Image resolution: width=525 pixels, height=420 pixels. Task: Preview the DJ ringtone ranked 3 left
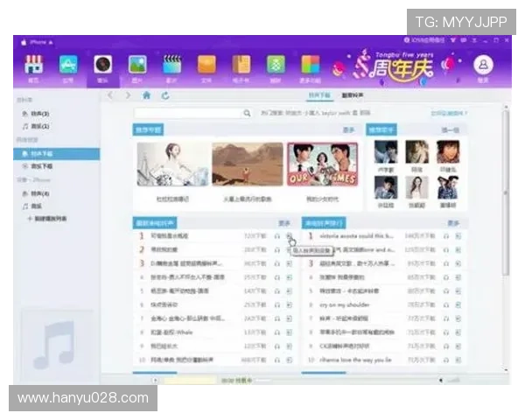(277, 263)
